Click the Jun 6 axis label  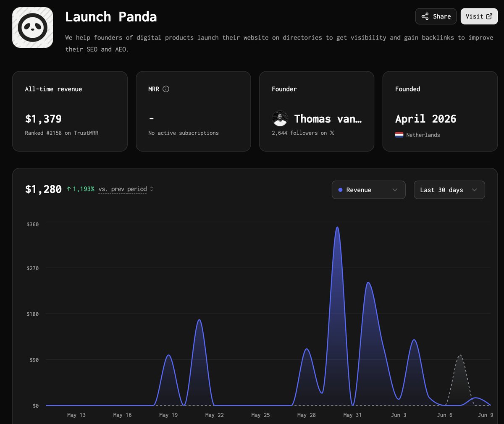[x=445, y=415]
